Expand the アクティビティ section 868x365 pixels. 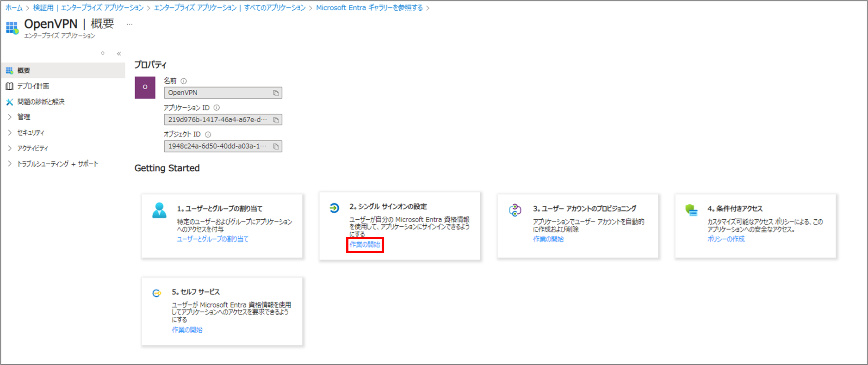click(x=9, y=148)
